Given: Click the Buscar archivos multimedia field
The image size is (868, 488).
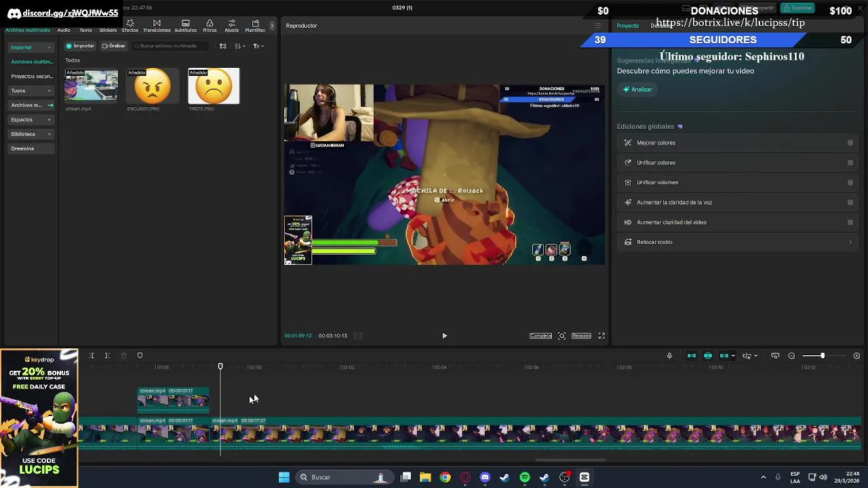Looking at the screenshot, I should [x=172, y=46].
